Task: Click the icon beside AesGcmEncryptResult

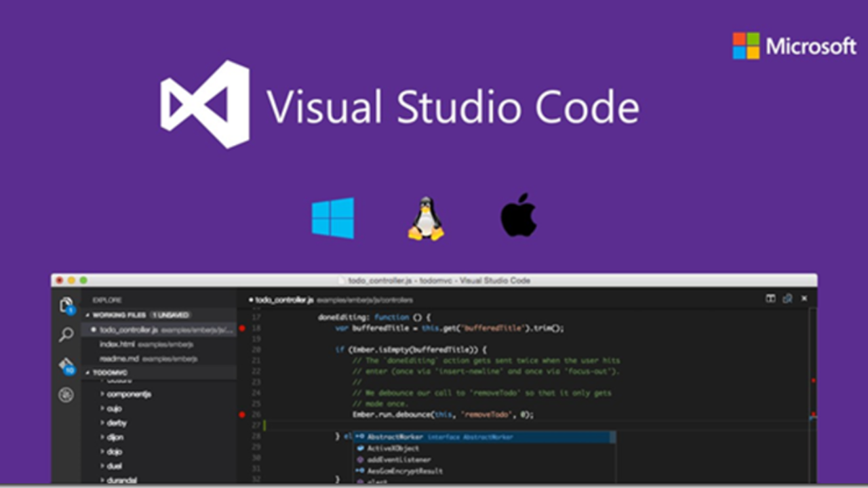Action: click(x=360, y=470)
